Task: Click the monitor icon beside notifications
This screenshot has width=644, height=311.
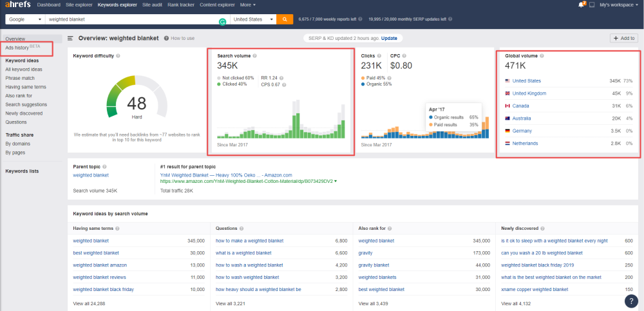Action: pyautogui.click(x=592, y=5)
